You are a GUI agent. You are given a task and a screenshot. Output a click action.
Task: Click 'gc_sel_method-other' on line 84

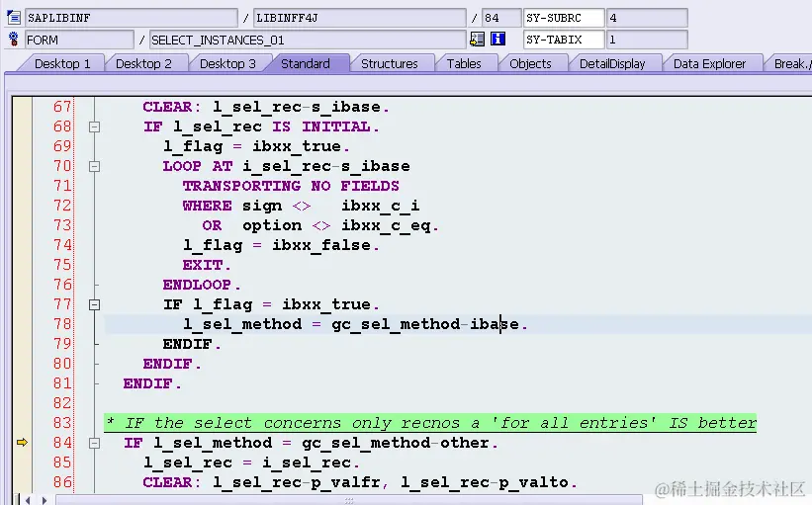[x=396, y=443]
